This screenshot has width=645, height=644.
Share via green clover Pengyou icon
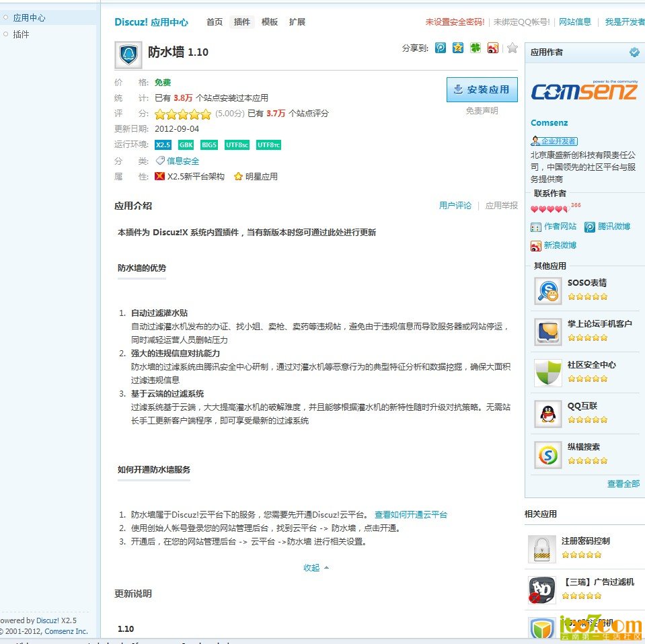[475, 48]
